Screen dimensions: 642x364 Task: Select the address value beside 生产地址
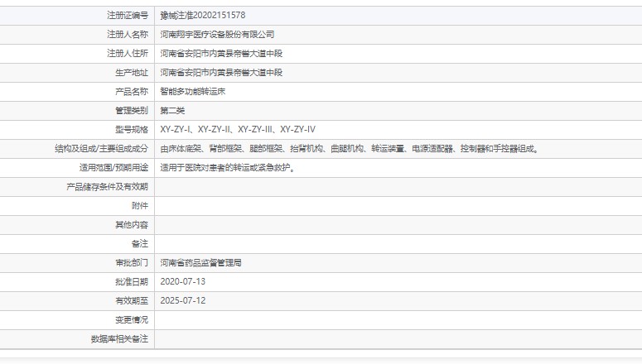221,73
